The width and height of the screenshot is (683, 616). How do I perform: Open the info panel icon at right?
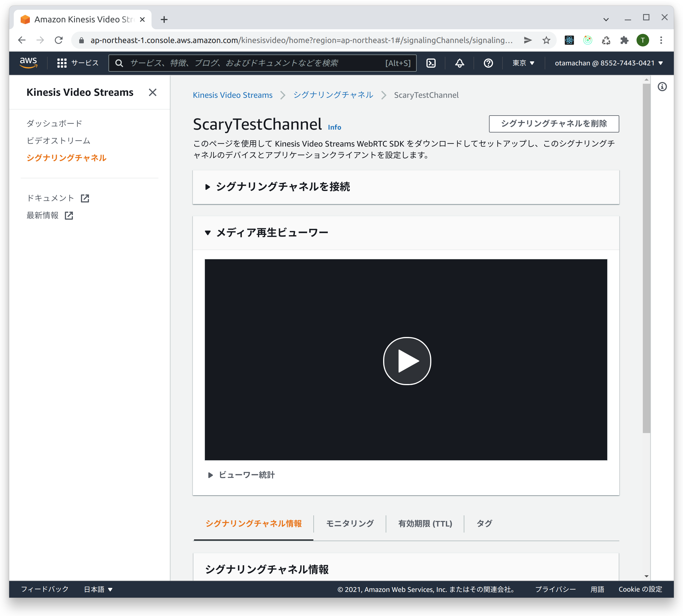662,87
